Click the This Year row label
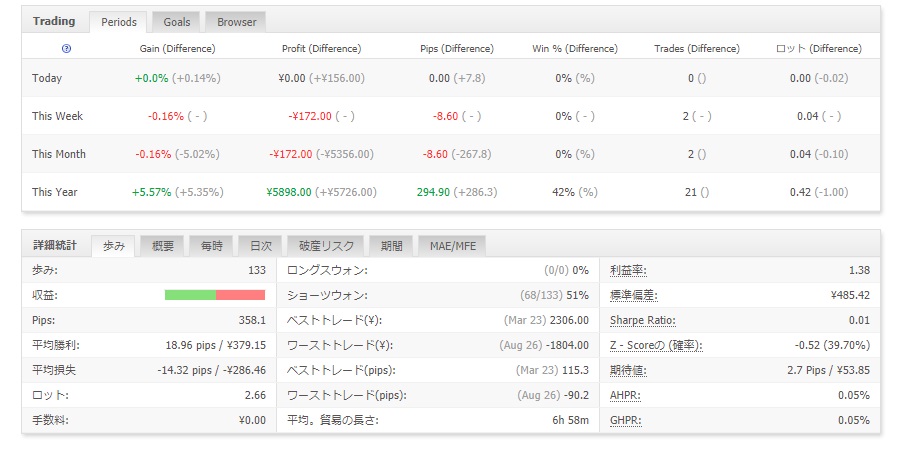This screenshot has height=449, width=902. click(54, 192)
